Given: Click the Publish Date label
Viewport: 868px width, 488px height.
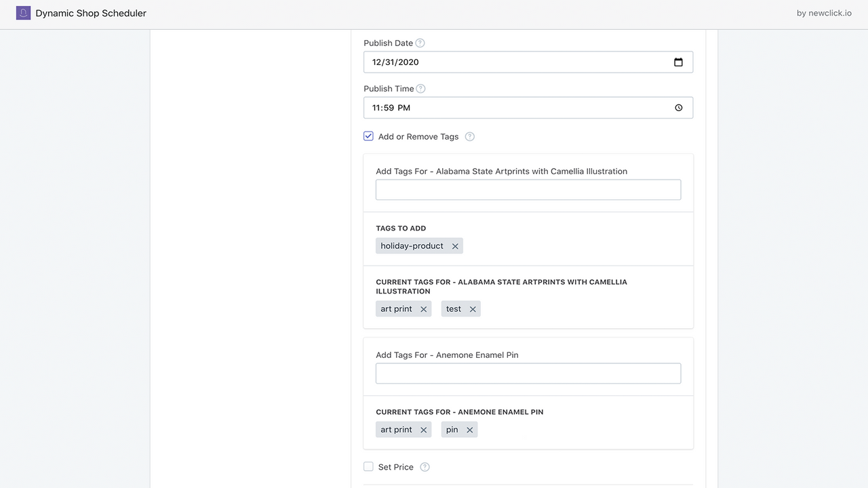Looking at the screenshot, I should (x=388, y=43).
